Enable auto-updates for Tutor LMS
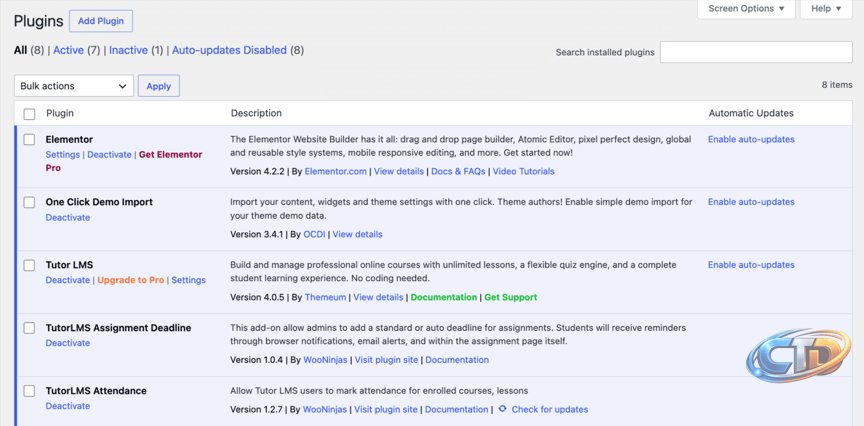The image size is (864, 426). (x=751, y=265)
